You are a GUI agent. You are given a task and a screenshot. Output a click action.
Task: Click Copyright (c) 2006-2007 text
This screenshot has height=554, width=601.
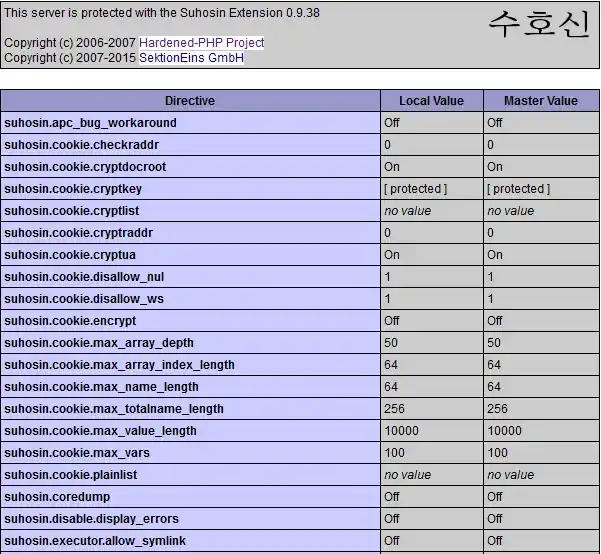click(x=70, y=43)
